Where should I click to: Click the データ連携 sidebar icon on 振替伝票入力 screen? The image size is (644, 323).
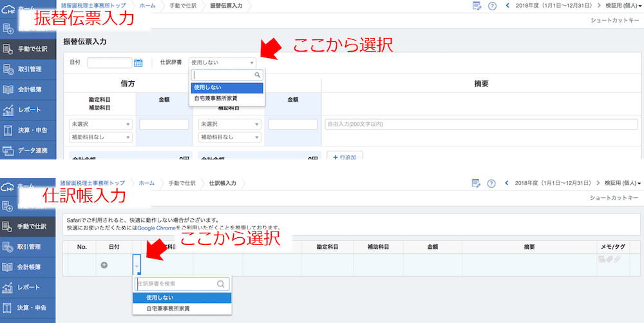pyautogui.click(x=8, y=150)
